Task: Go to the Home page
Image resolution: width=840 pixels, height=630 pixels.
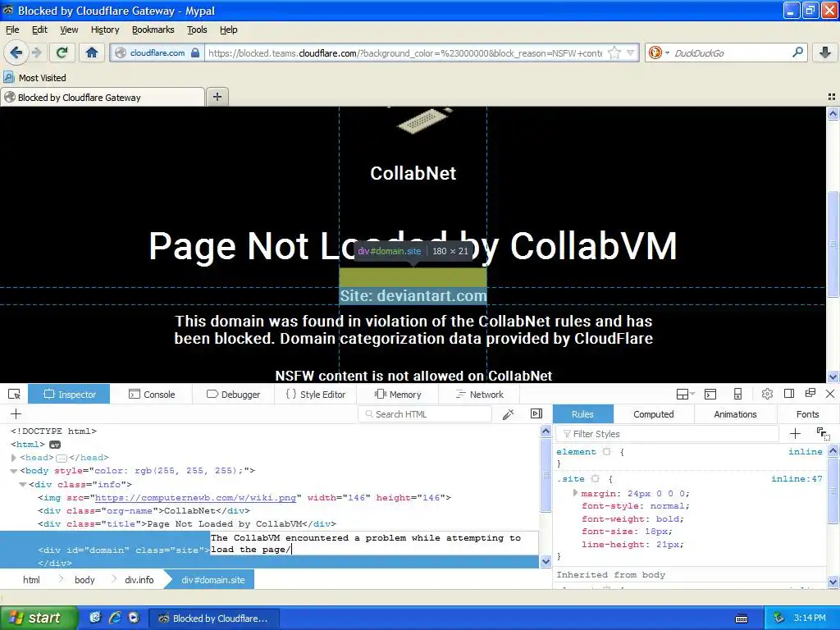Action: coord(92,52)
